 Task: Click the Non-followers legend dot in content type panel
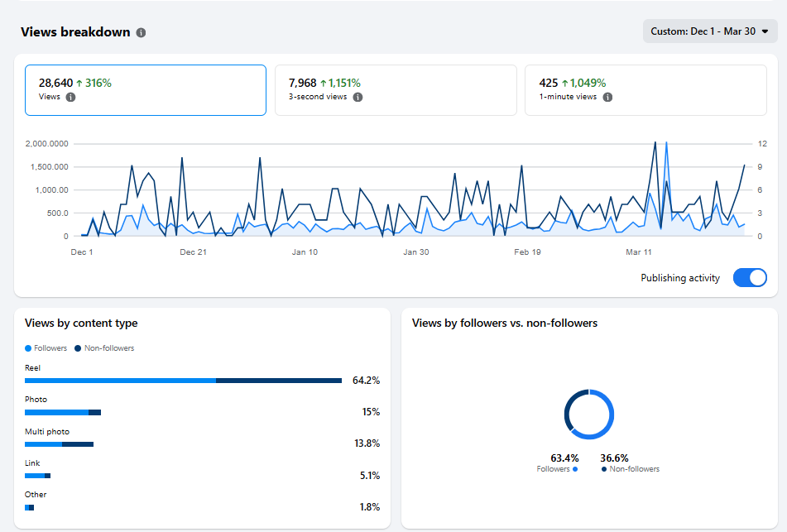78,347
